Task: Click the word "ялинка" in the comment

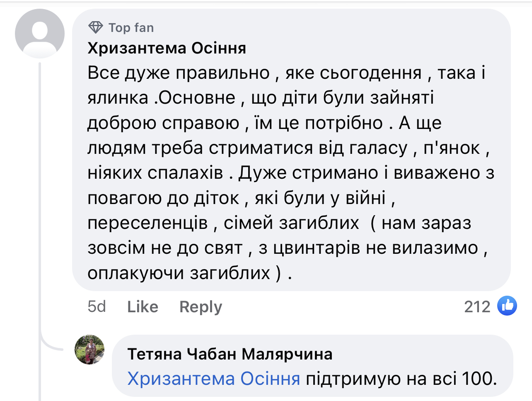Action: [118, 98]
